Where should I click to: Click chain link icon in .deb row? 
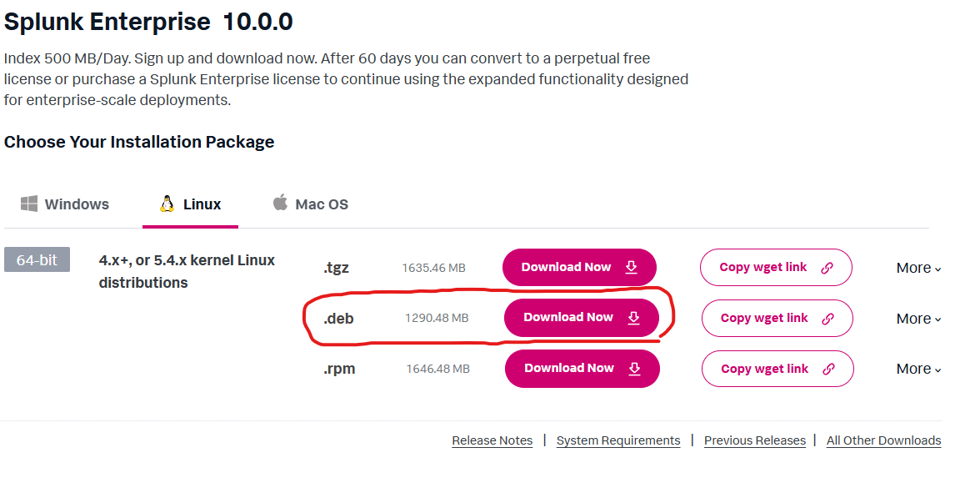click(827, 319)
